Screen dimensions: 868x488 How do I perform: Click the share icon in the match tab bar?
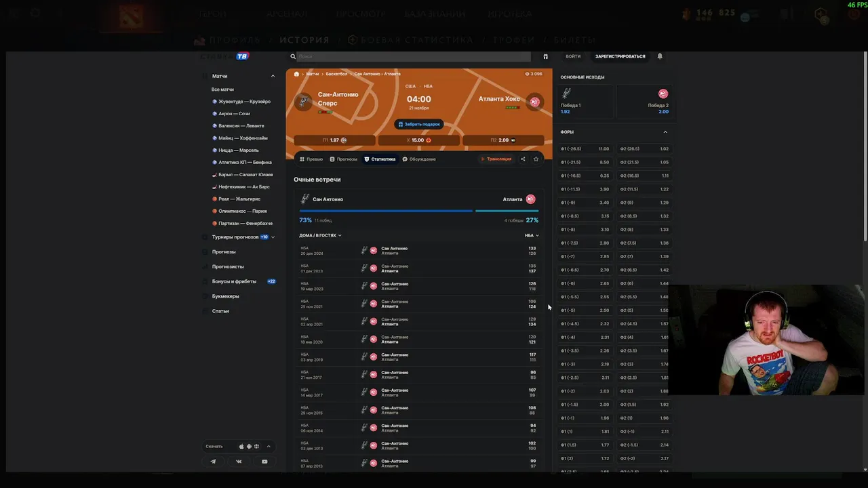(x=523, y=159)
